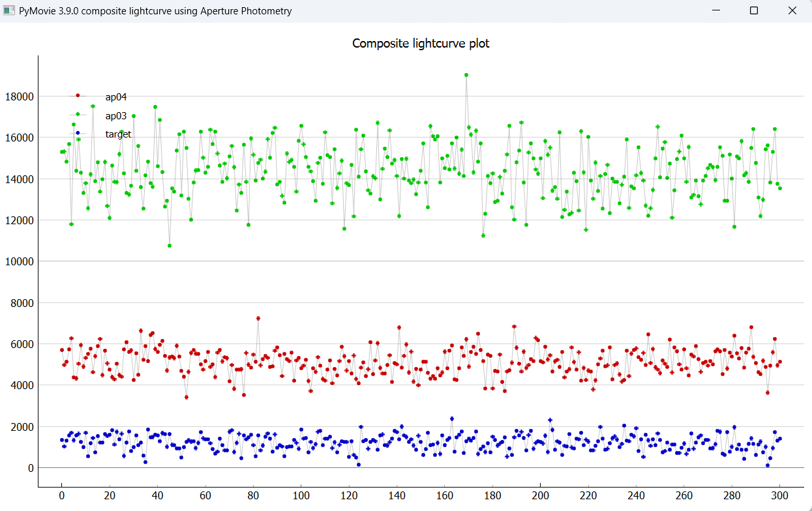Maximize the PyMovie lightcurve window
This screenshot has height=511, width=812.
coord(754,10)
